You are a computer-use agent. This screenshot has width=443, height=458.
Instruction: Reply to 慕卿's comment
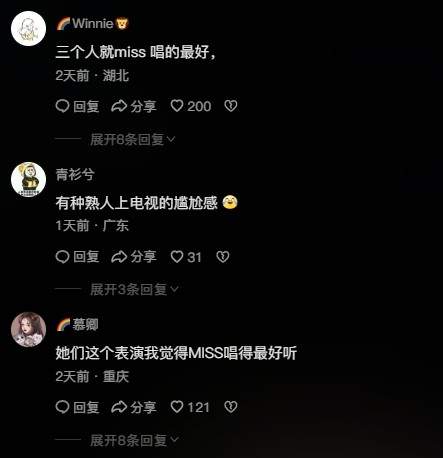coord(77,407)
